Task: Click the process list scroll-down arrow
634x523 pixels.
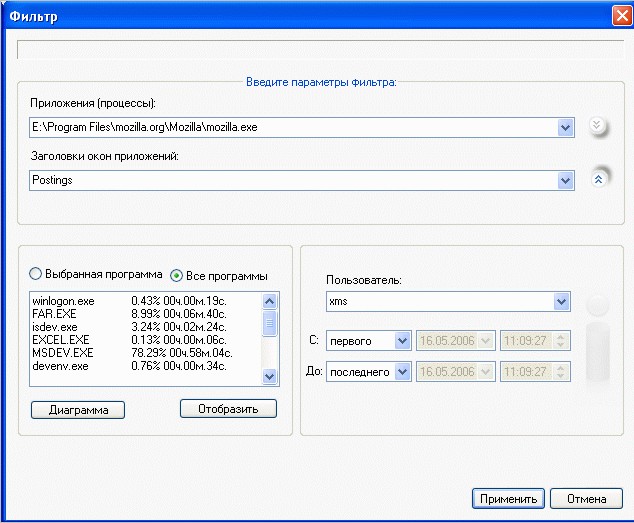Action: point(269,376)
